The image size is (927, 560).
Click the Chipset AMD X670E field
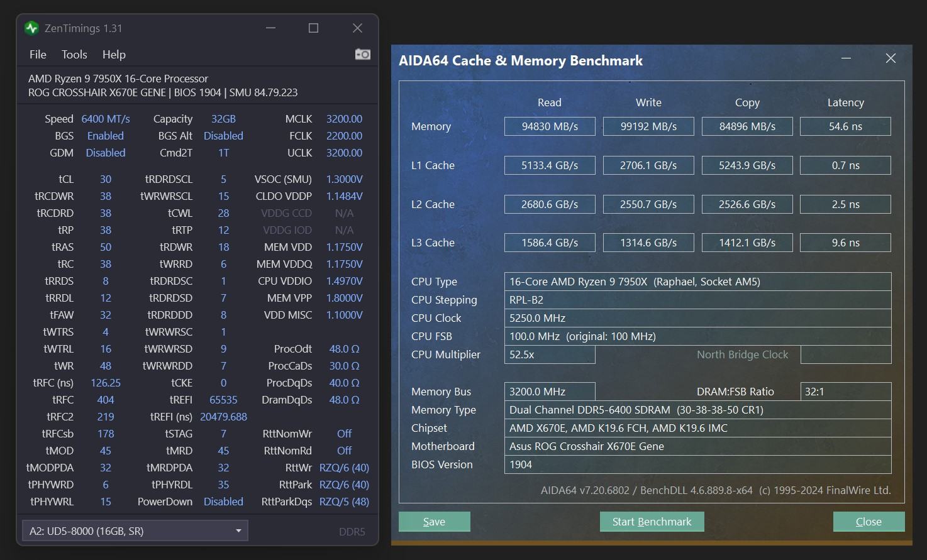(x=697, y=428)
